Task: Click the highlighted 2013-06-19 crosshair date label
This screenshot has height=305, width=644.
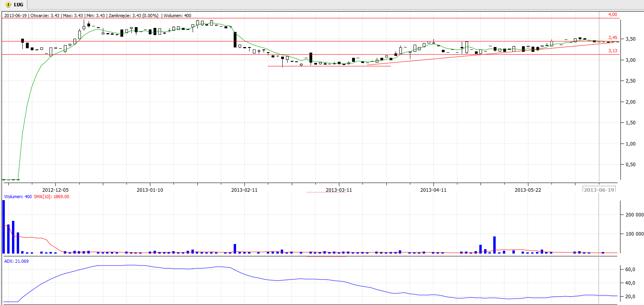Action: click(599, 190)
